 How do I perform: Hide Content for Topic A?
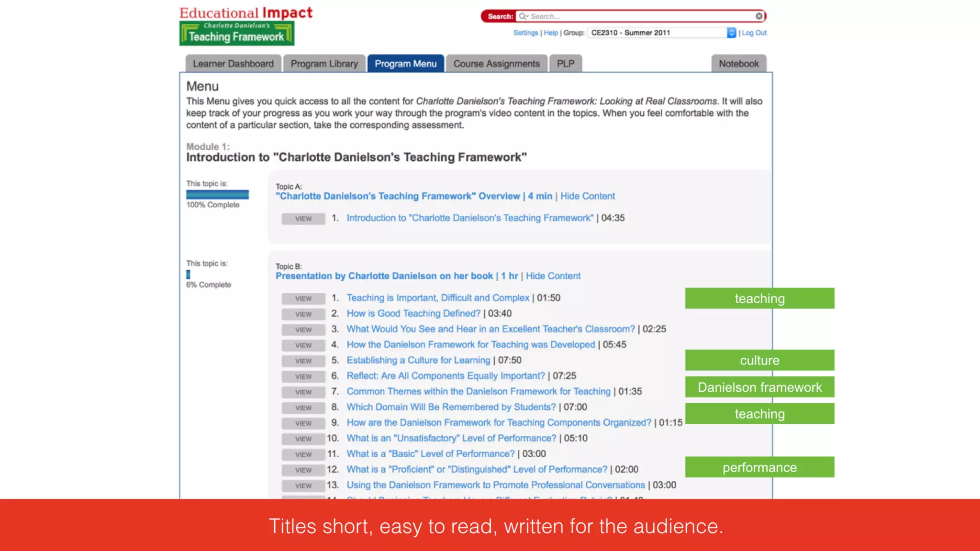(x=587, y=196)
